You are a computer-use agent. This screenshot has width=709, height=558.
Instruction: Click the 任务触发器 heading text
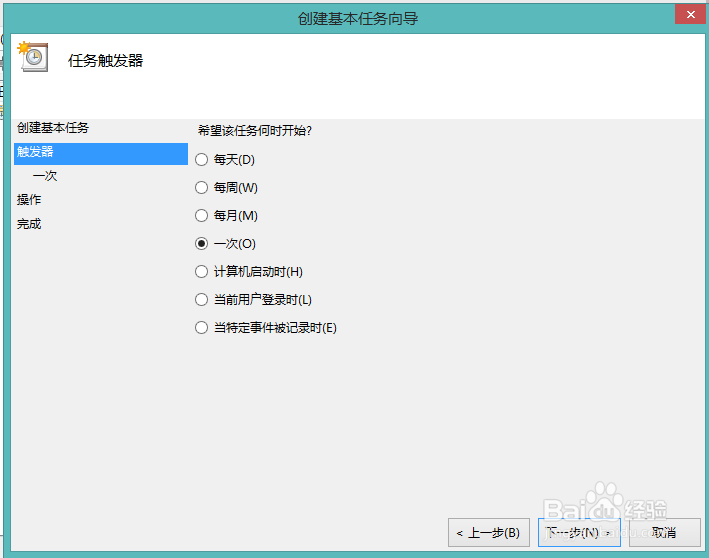105,61
